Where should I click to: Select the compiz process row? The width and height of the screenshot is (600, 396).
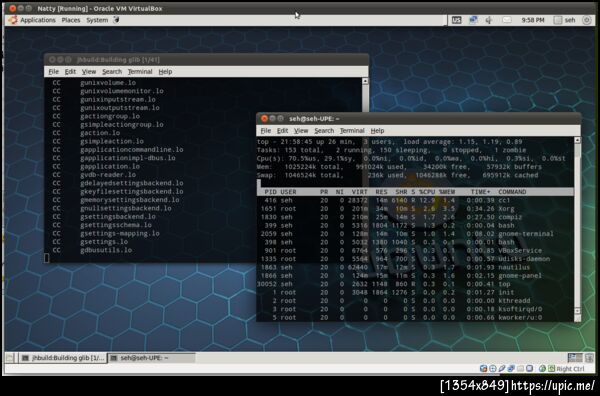coord(415,217)
